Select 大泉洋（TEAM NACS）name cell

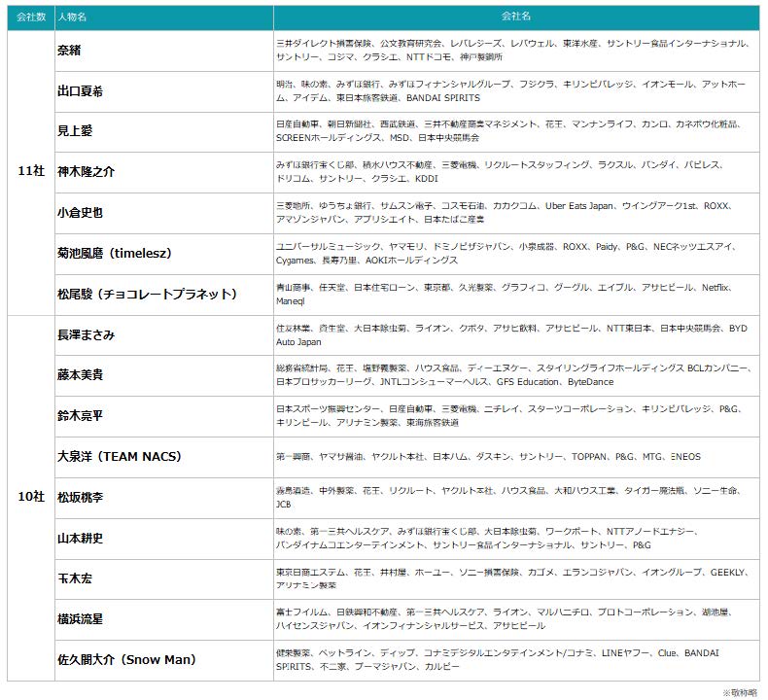coord(120,456)
